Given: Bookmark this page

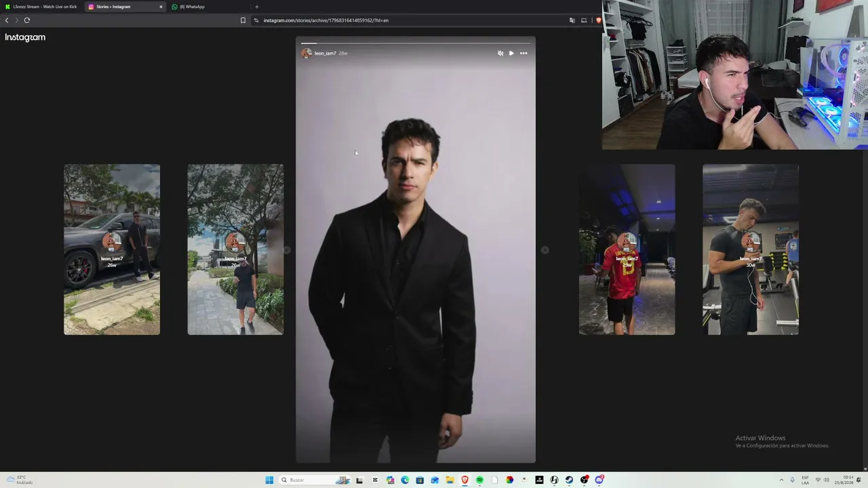Looking at the screenshot, I should coord(243,20).
